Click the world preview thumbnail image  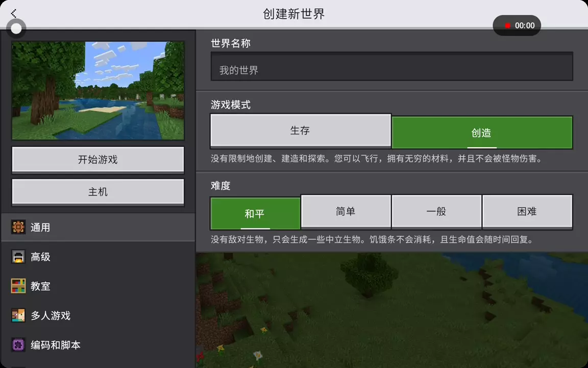98,90
